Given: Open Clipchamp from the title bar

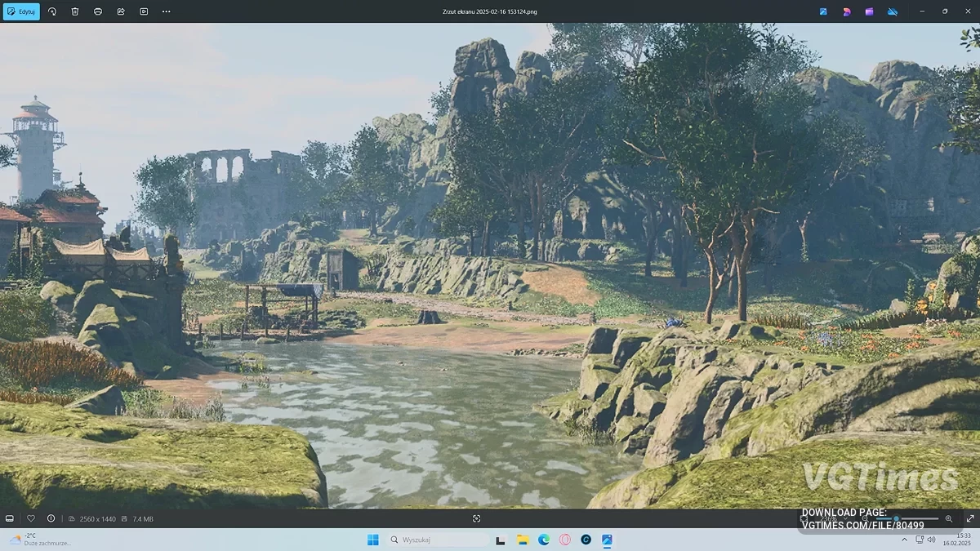Looking at the screenshot, I should pyautogui.click(x=870, y=11).
